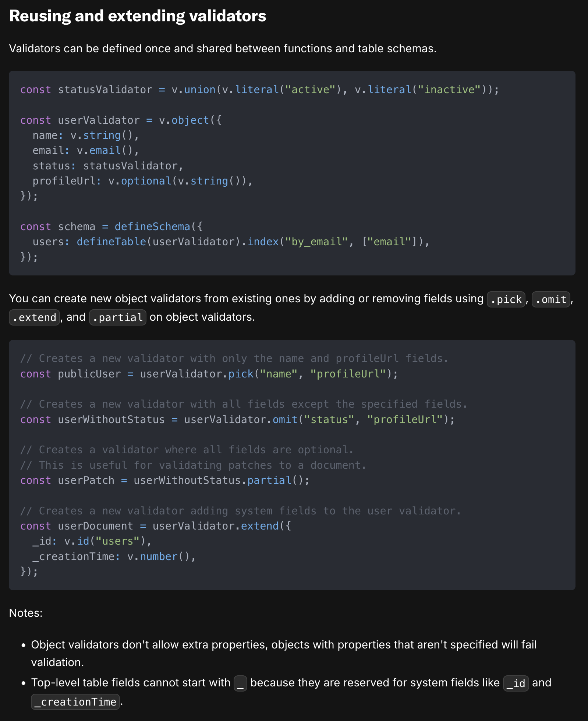Viewport: 588px width, 721px height.
Task: Click the "Reusing and extending validators" heading
Action: (137, 16)
